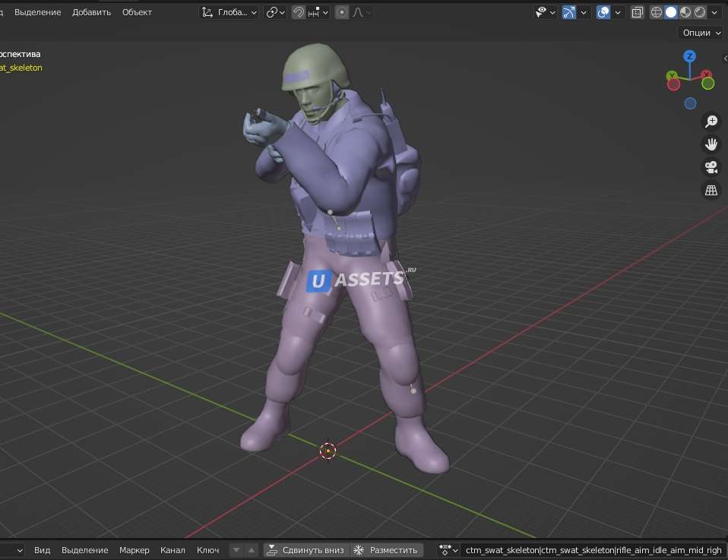Open the Маркер menu in bottom bar
Screen dimensions: 728x560
135,550
